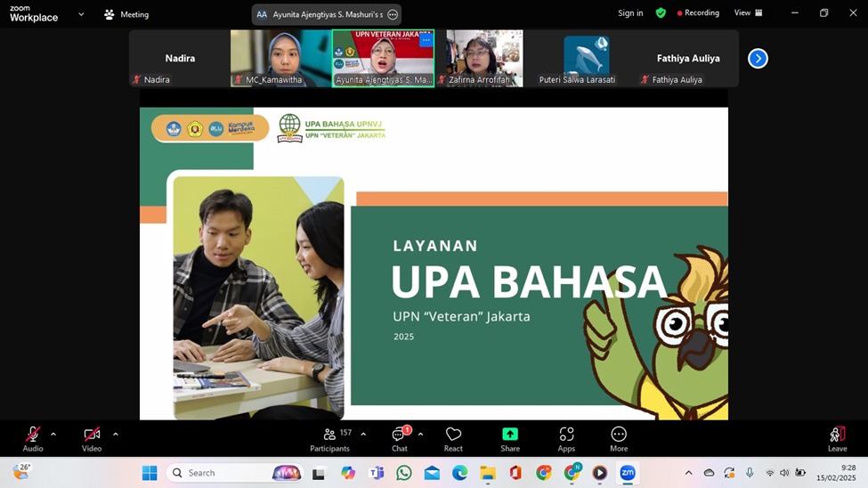This screenshot has width=868, height=488.
Task: Open the Apps panel
Action: (566, 438)
